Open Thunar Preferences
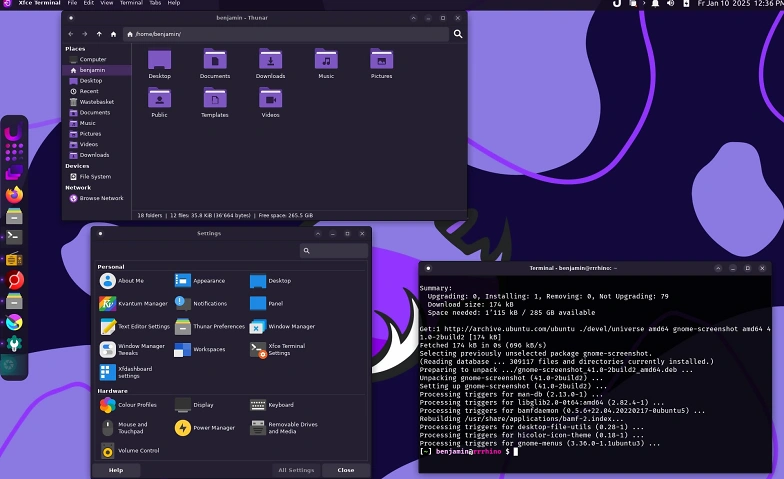The height and width of the screenshot is (479, 784). 210,326
